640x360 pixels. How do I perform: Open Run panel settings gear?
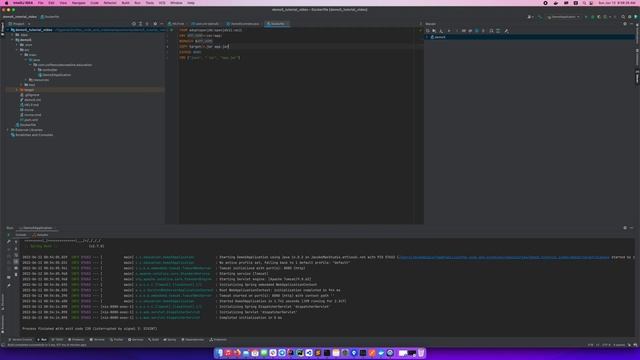(x=625, y=228)
